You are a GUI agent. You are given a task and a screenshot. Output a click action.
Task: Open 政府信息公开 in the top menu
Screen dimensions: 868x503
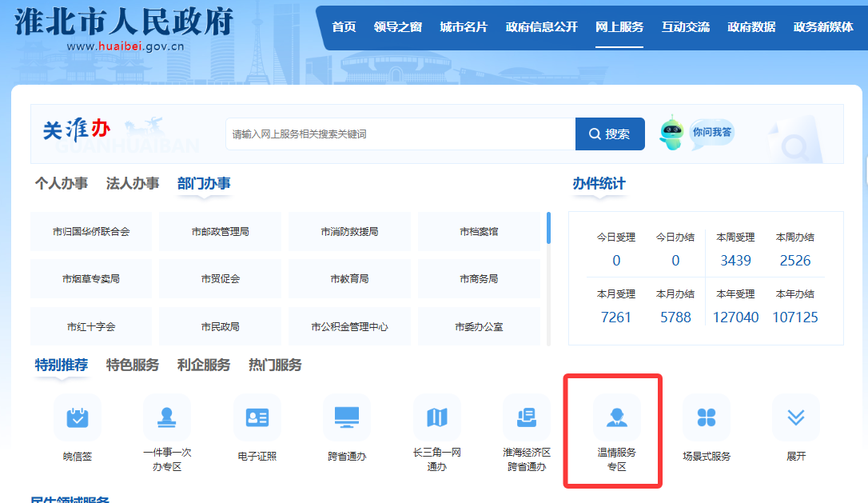(x=541, y=27)
